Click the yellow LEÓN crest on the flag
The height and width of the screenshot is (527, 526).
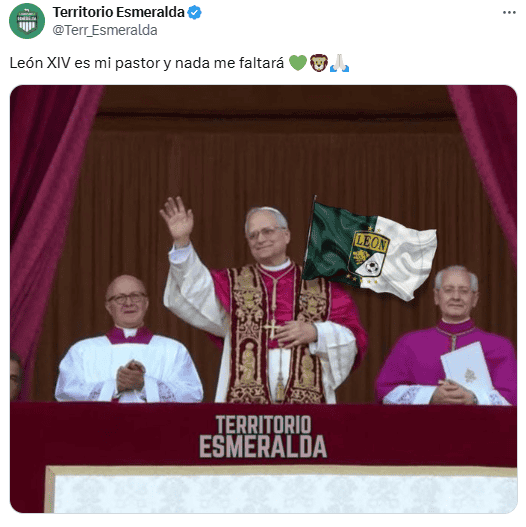click(x=369, y=254)
